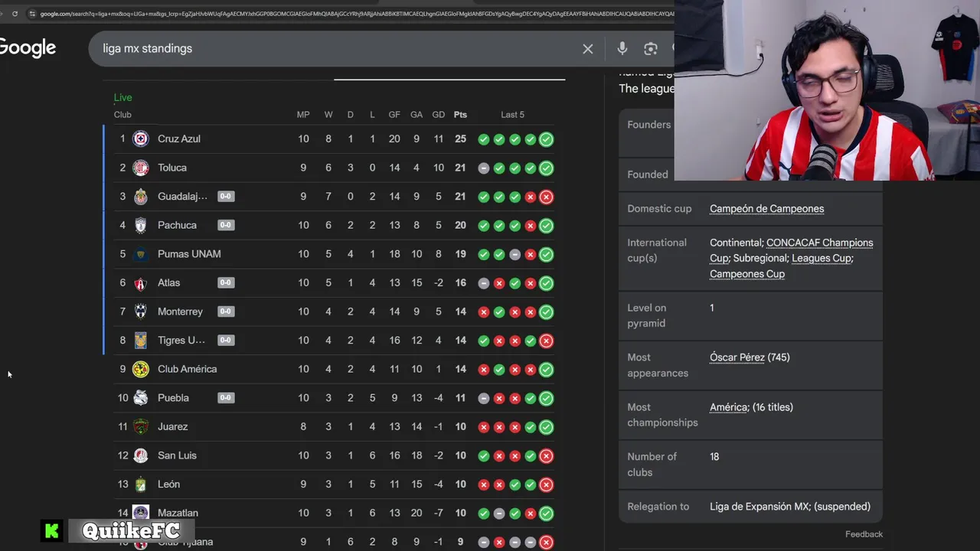Open the Leagues Cup link
The height and width of the screenshot is (551, 980).
(x=821, y=258)
